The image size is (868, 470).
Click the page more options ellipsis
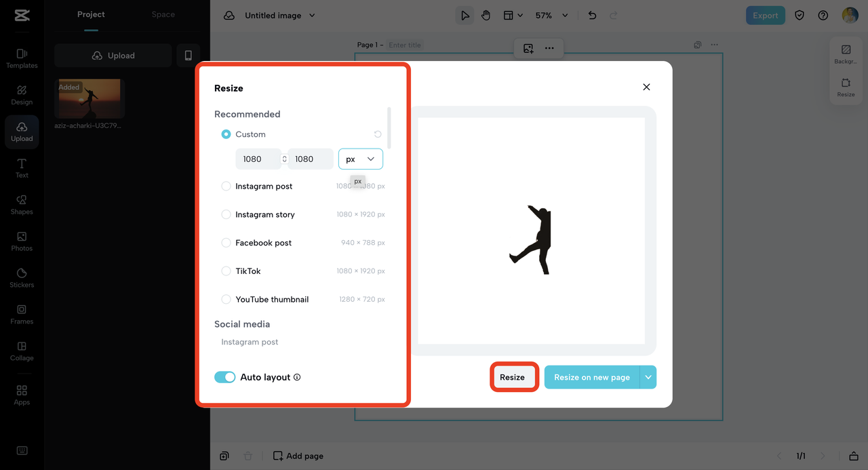tap(714, 45)
